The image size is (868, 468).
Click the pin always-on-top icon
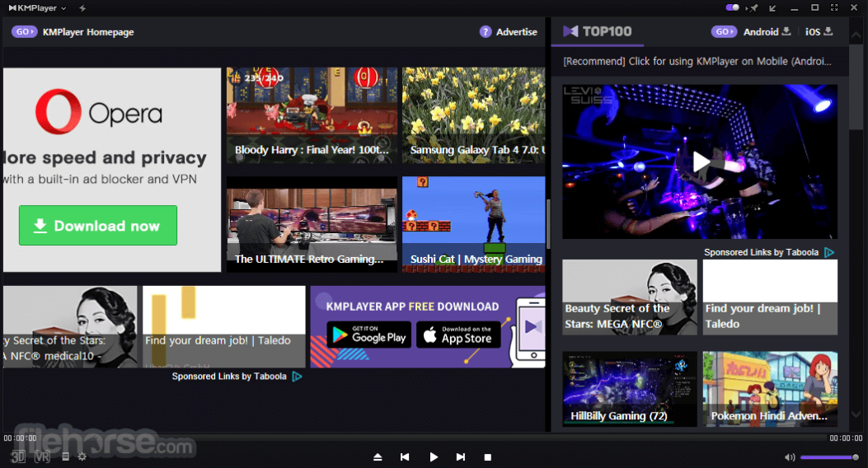[x=752, y=7]
